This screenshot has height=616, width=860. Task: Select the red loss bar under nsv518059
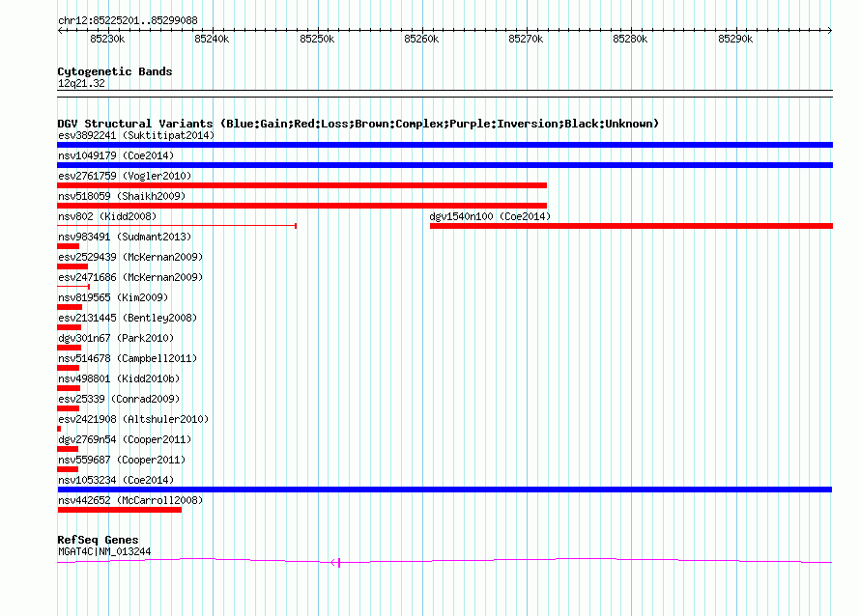(x=301, y=206)
